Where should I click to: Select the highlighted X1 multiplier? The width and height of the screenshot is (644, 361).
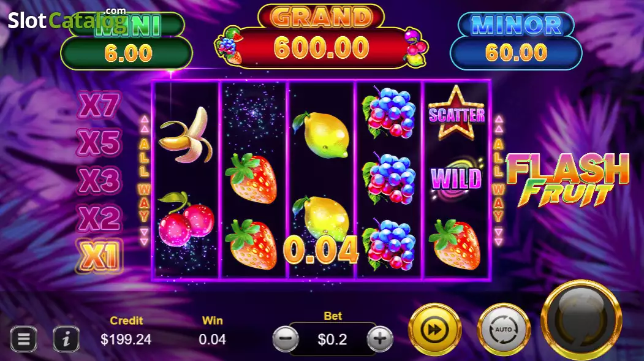pos(99,256)
